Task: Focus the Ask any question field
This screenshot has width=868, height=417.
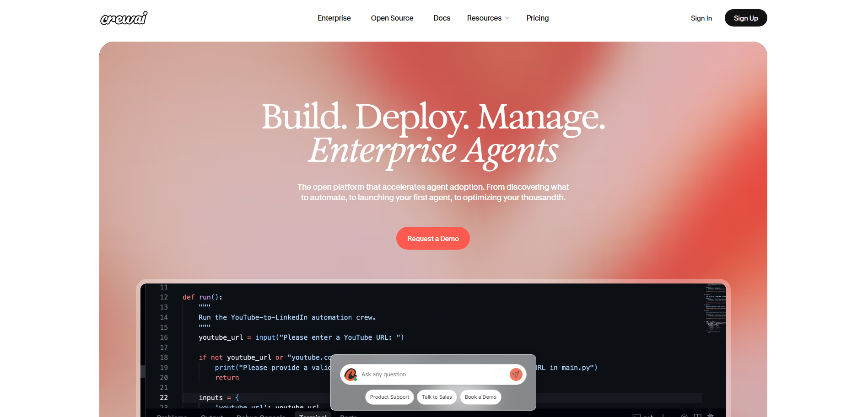Action: tap(433, 374)
